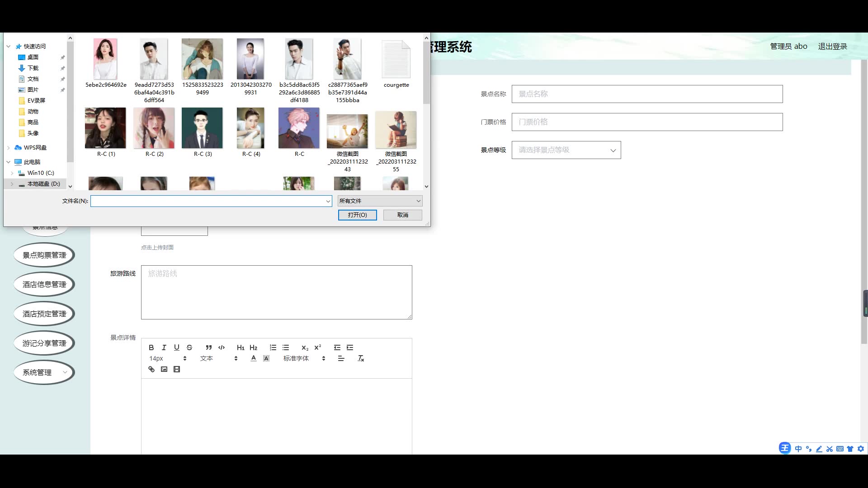Image resolution: width=868 pixels, height=488 pixels.
Task: Open IME settings gear icon
Action: click(861, 449)
